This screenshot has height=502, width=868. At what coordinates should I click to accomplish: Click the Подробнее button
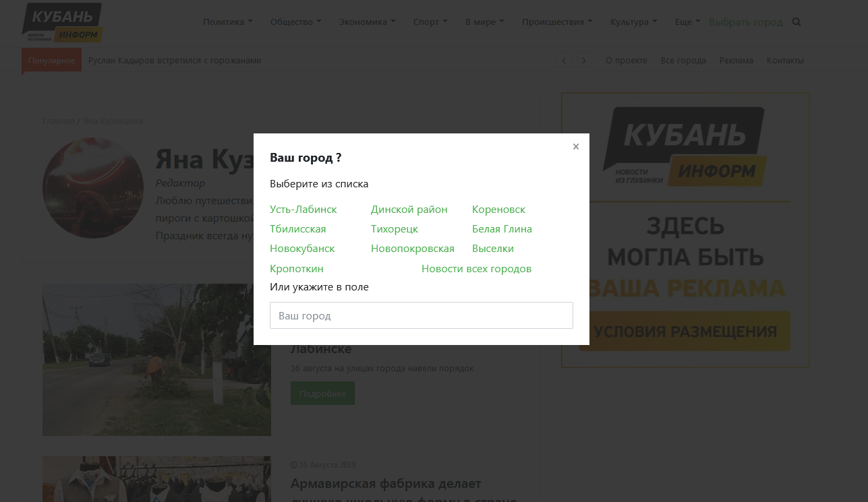pyautogui.click(x=322, y=393)
